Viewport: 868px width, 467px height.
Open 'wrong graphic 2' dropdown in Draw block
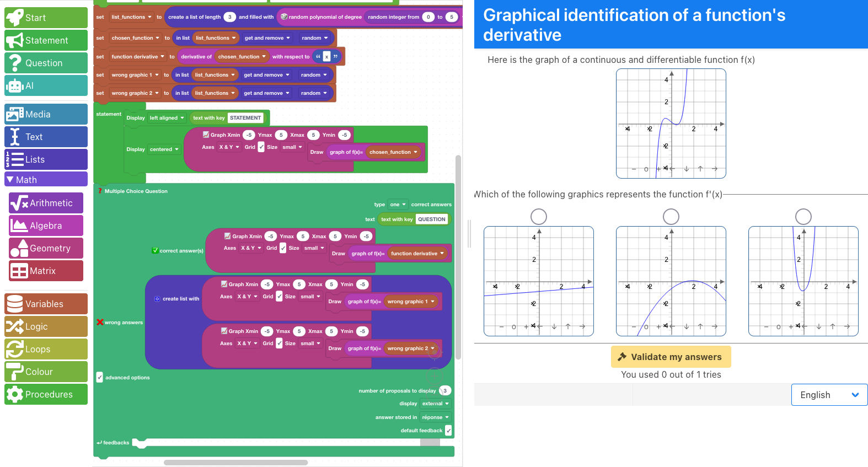(x=411, y=348)
